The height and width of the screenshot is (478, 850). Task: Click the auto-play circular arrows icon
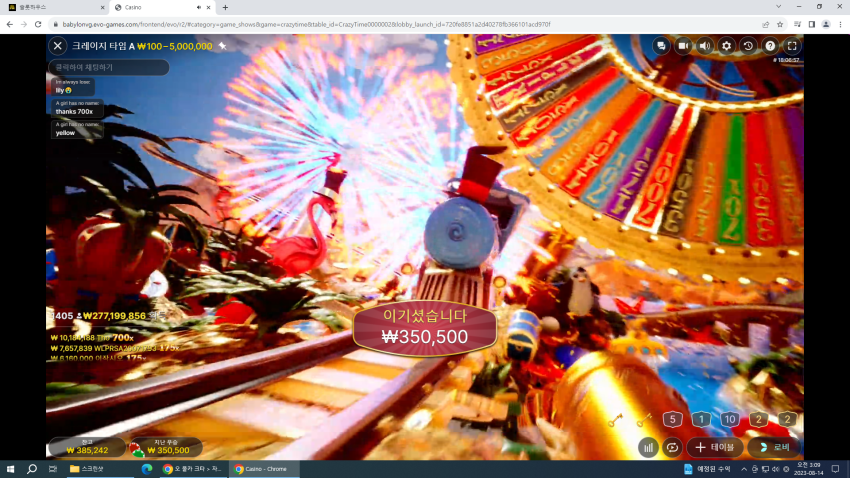point(672,448)
